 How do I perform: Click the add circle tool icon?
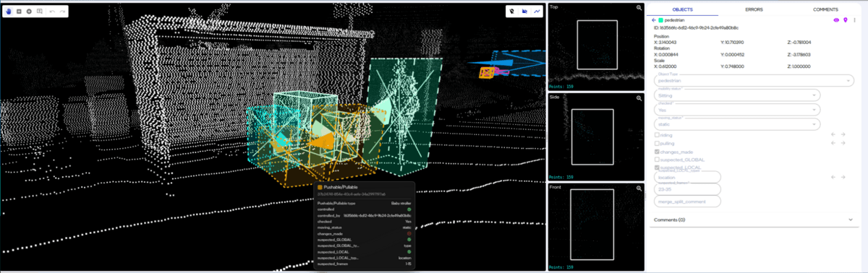click(29, 12)
